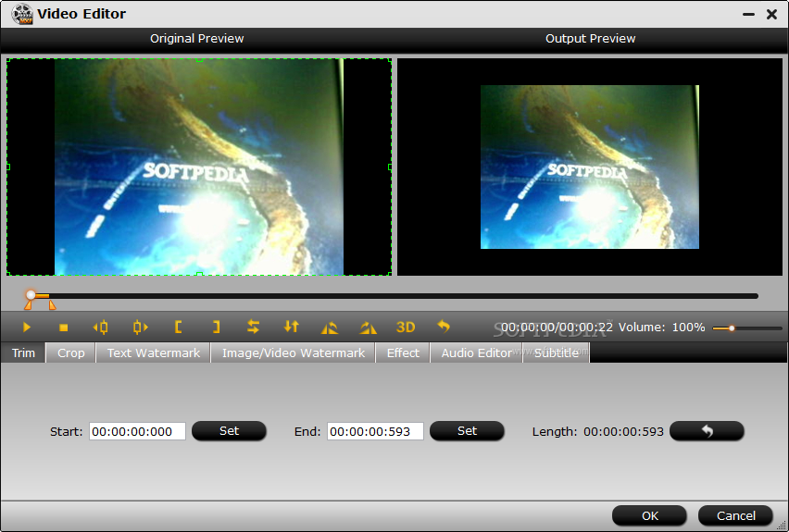Image resolution: width=789 pixels, height=532 pixels.
Task: Click the Set button next to End
Action: [x=467, y=431]
